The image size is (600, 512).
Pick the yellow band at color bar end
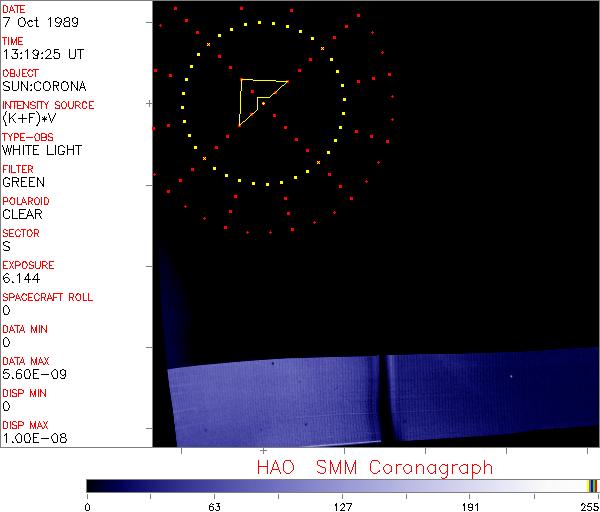pyautogui.click(x=590, y=486)
